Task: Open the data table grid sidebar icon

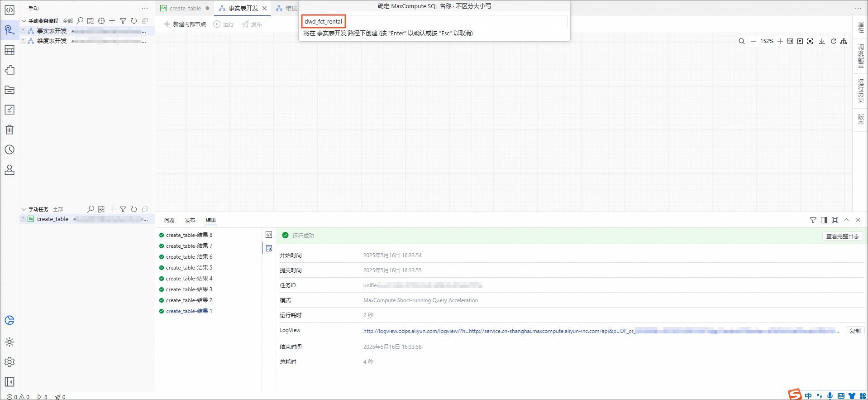Action: click(x=10, y=50)
